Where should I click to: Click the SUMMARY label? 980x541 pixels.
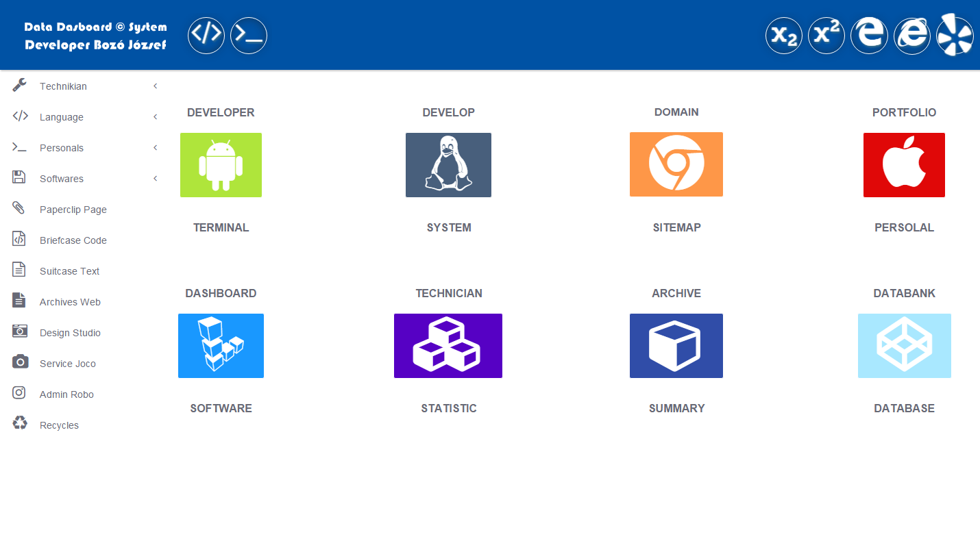tap(676, 408)
